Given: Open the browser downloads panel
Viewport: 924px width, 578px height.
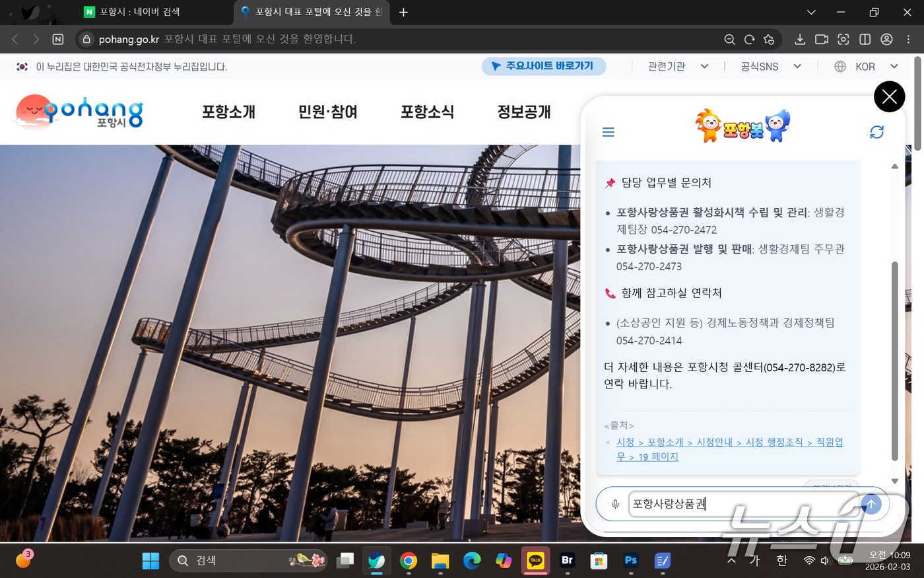Looking at the screenshot, I should pyautogui.click(x=799, y=39).
